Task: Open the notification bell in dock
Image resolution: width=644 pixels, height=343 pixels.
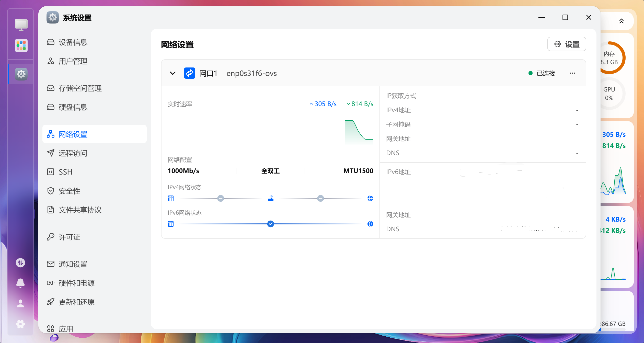Action: click(x=20, y=283)
